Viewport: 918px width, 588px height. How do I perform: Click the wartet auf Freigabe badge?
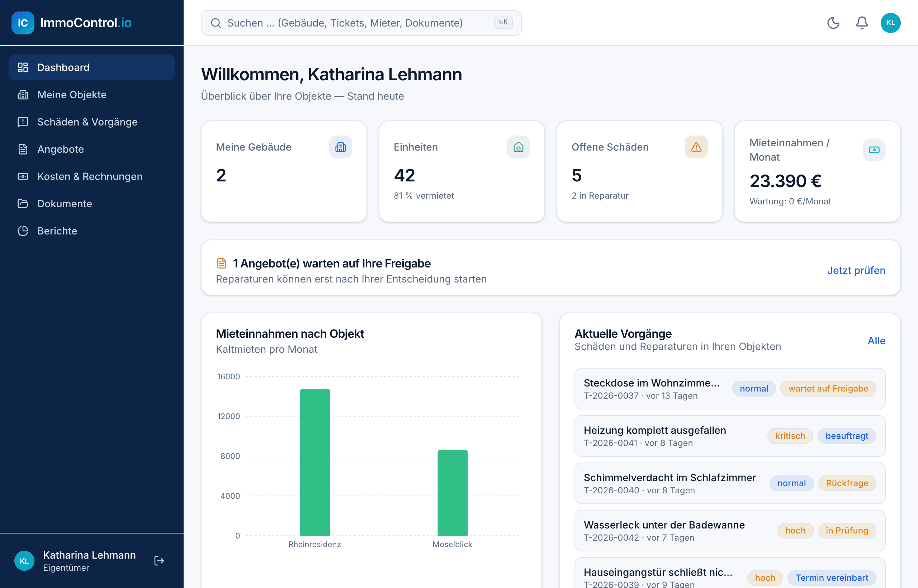[x=828, y=389]
